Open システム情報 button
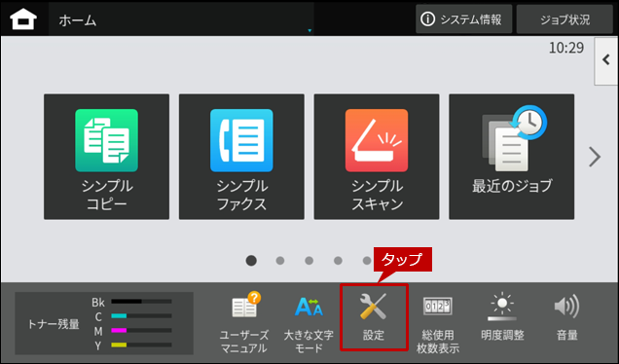The width and height of the screenshot is (619, 364). [x=464, y=18]
